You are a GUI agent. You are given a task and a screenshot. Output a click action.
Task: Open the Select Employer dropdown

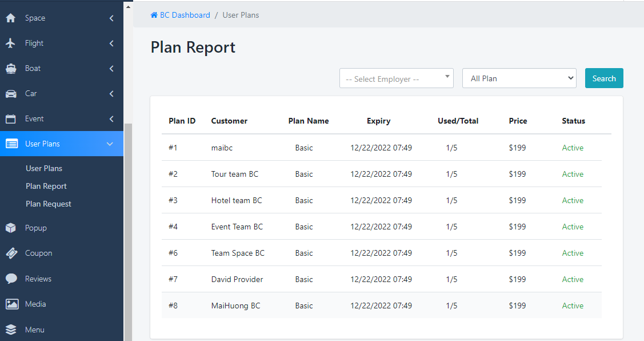tap(396, 79)
